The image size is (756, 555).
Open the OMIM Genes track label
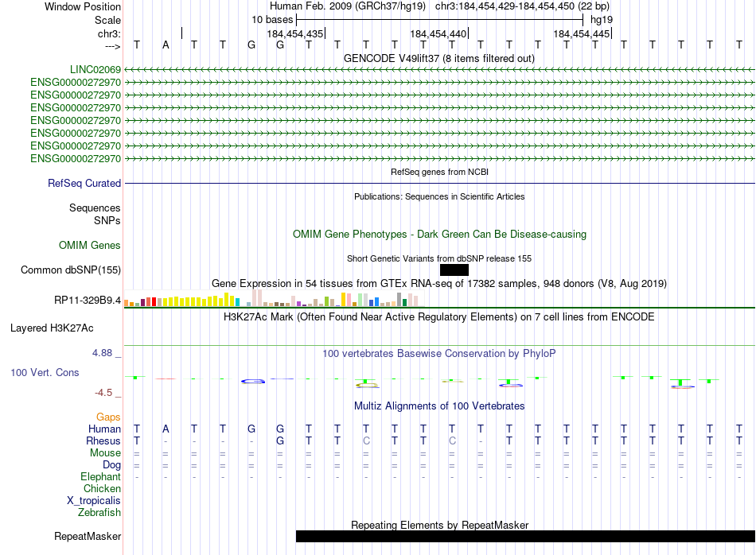pyautogui.click(x=90, y=245)
